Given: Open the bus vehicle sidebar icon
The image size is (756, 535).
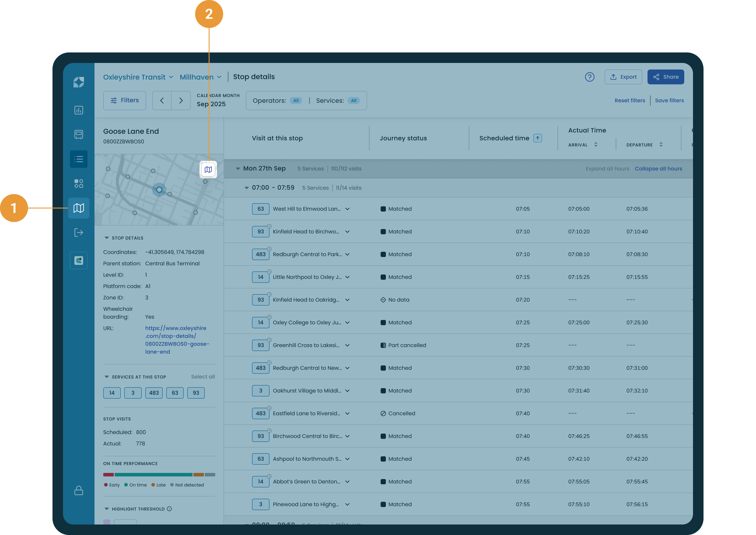Looking at the screenshot, I should pos(78,134).
